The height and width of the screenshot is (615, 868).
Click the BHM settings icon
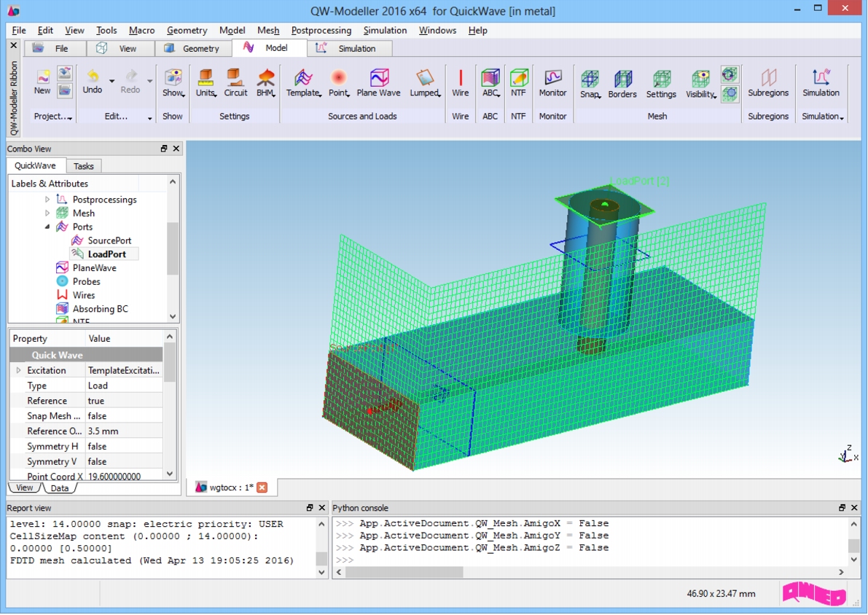(x=266, y=83)
